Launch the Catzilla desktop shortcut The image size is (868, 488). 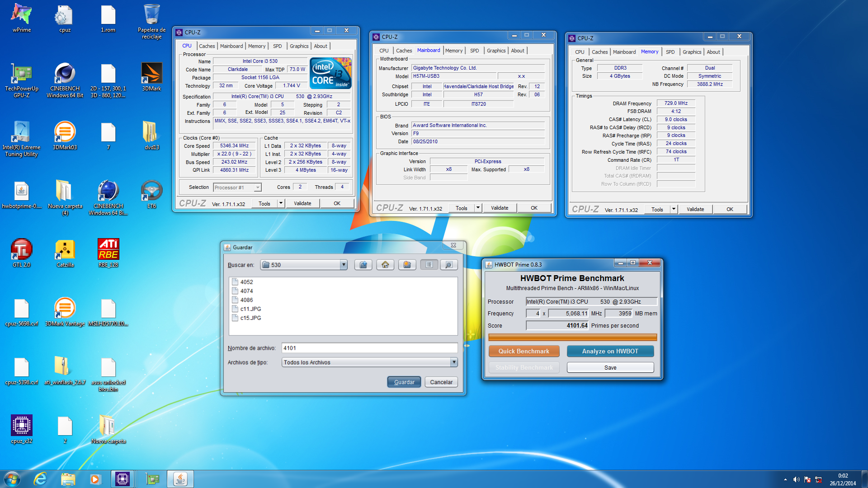(x=65, y=253)
